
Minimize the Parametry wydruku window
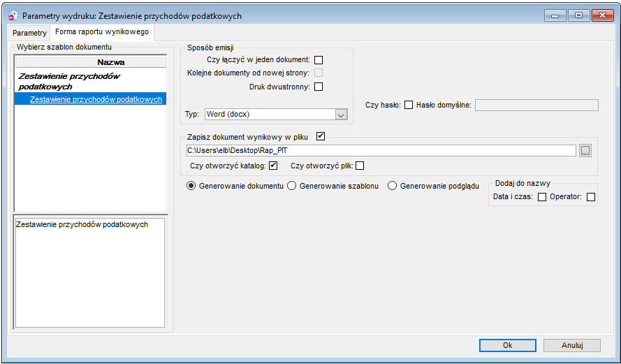pos(555,16)
